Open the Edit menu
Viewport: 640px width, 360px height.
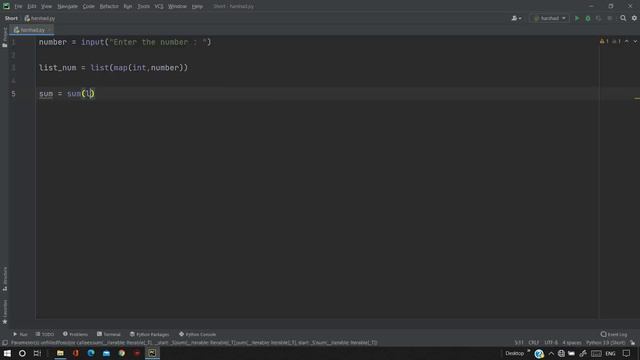point(32,7)
